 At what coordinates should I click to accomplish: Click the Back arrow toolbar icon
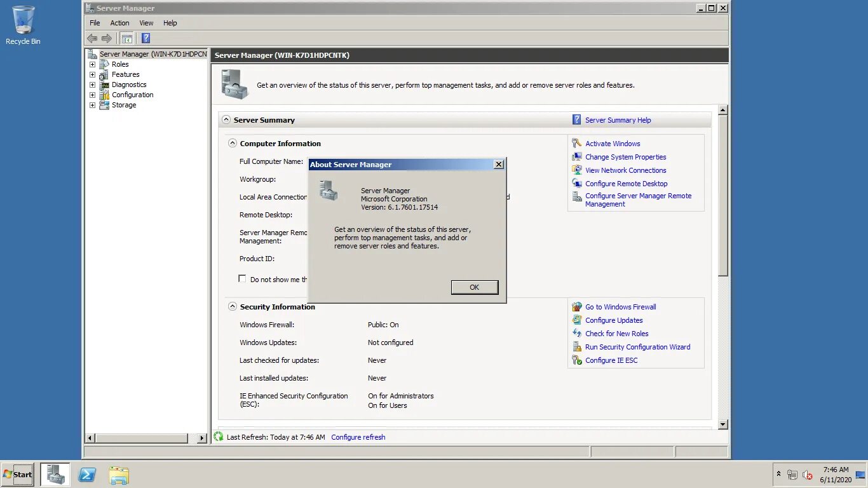click(92, 38)
